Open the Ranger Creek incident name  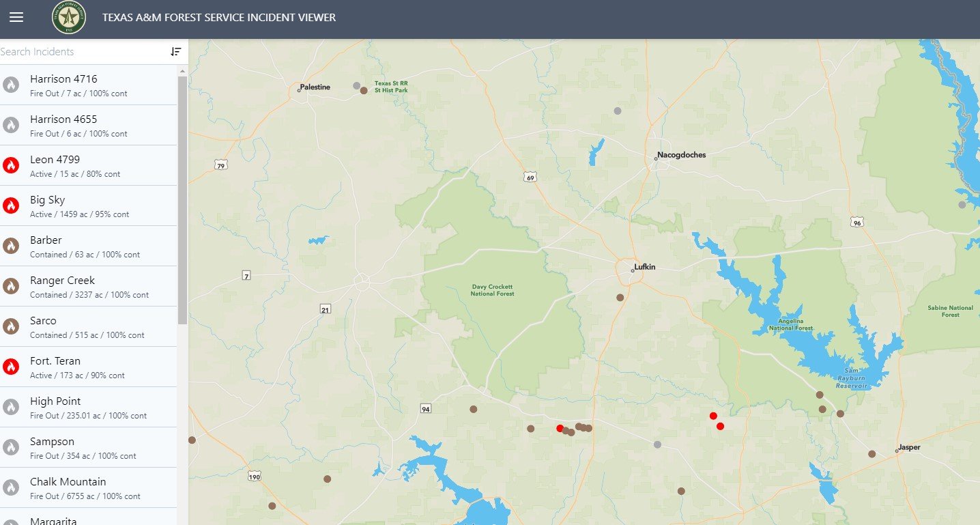pos(62,281)
